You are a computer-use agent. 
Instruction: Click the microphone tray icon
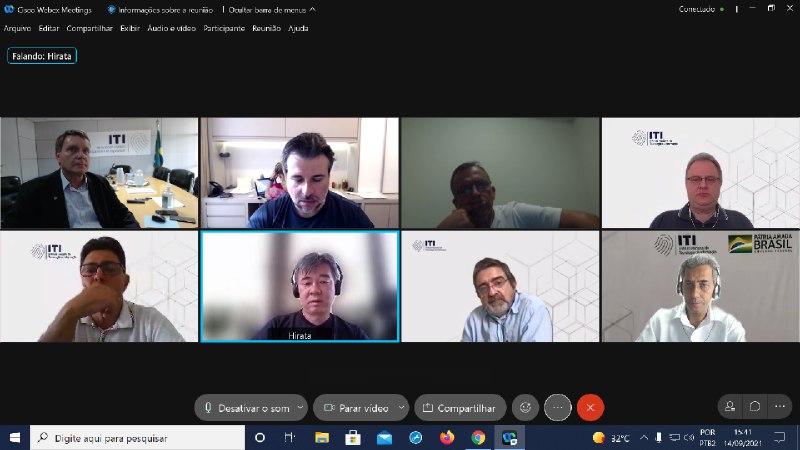click(x=658, y=438)
